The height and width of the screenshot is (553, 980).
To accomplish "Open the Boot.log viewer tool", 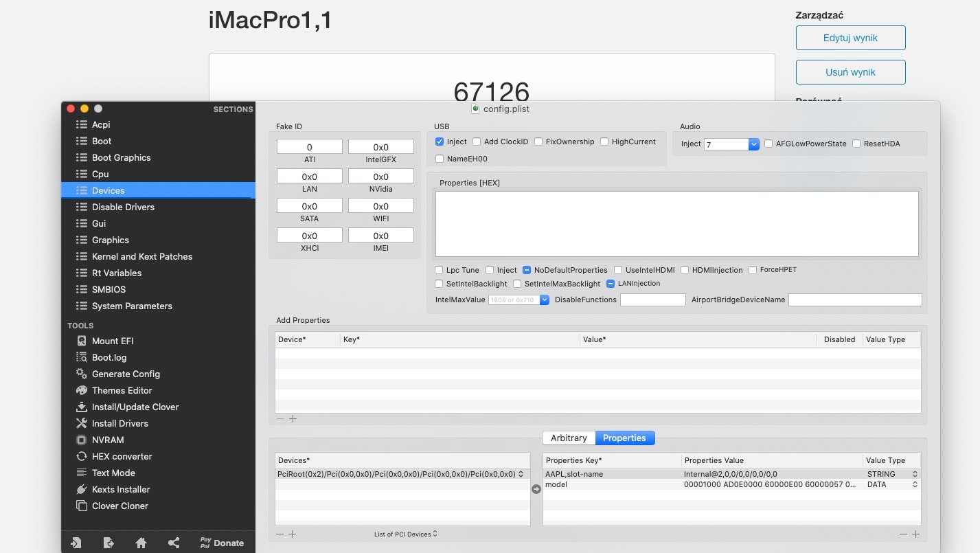I will (109, 358).
